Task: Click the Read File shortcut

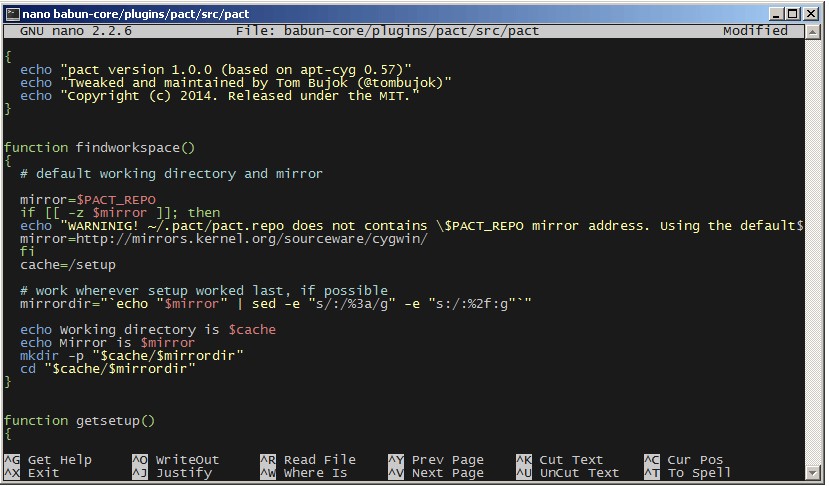Action: pyautogui.click(x=319, y=460)
